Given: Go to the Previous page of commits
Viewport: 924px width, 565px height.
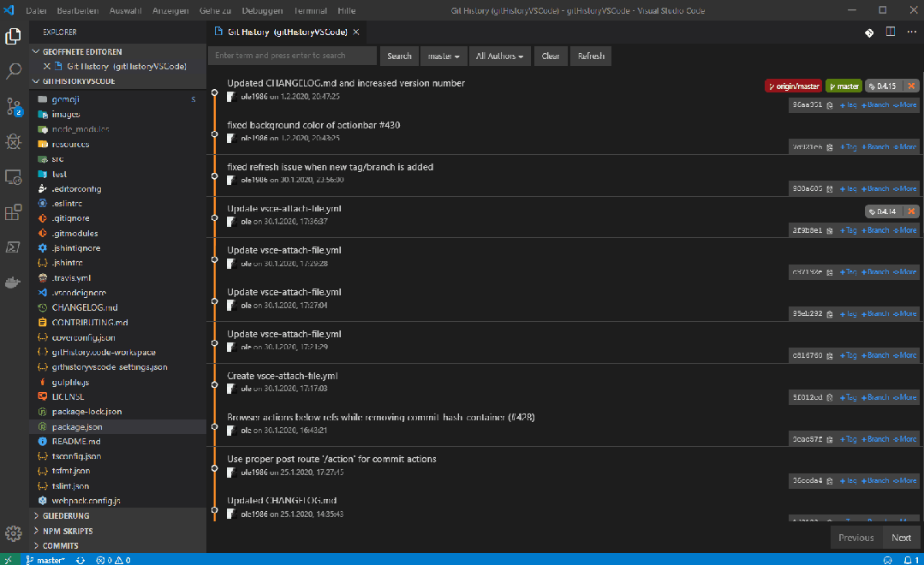Looking at the screenshot, I should click(856, 538).
